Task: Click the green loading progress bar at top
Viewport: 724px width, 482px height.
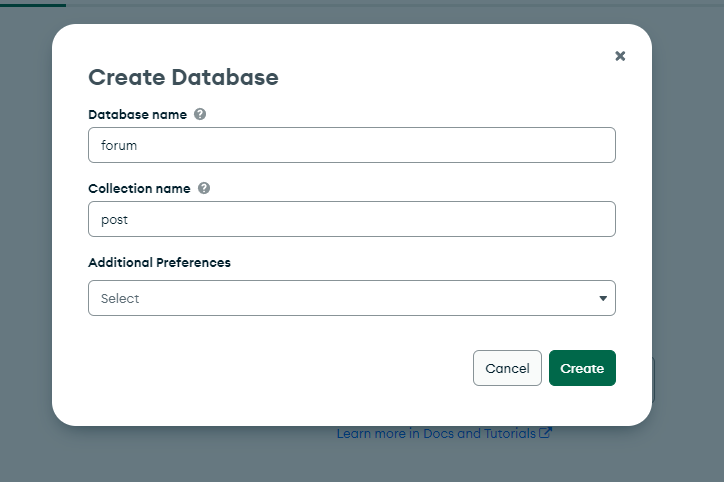Action: pos(33,5)
